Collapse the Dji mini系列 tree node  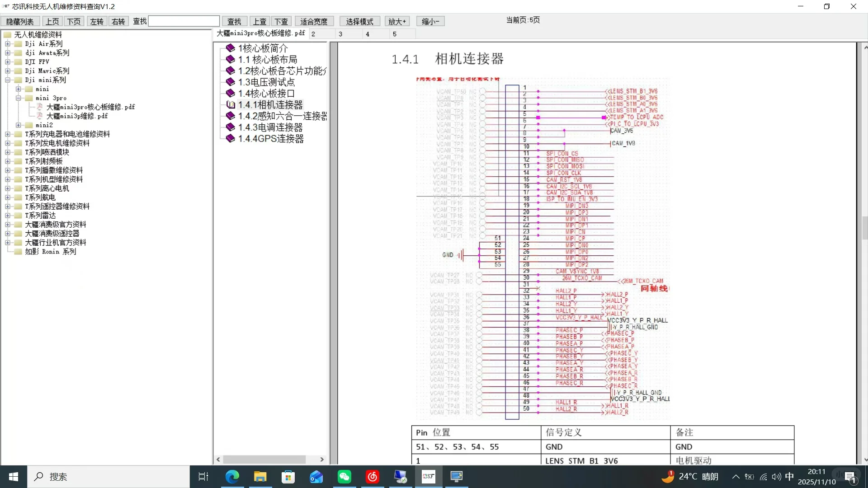coord(7,80)
